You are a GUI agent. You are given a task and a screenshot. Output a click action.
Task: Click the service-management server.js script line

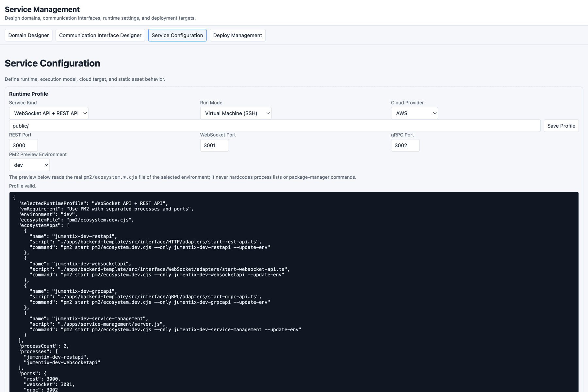click(97, 324)
